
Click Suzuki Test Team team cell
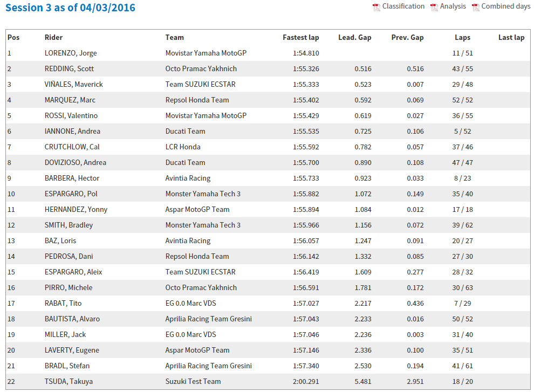click(x=193, y=381)
